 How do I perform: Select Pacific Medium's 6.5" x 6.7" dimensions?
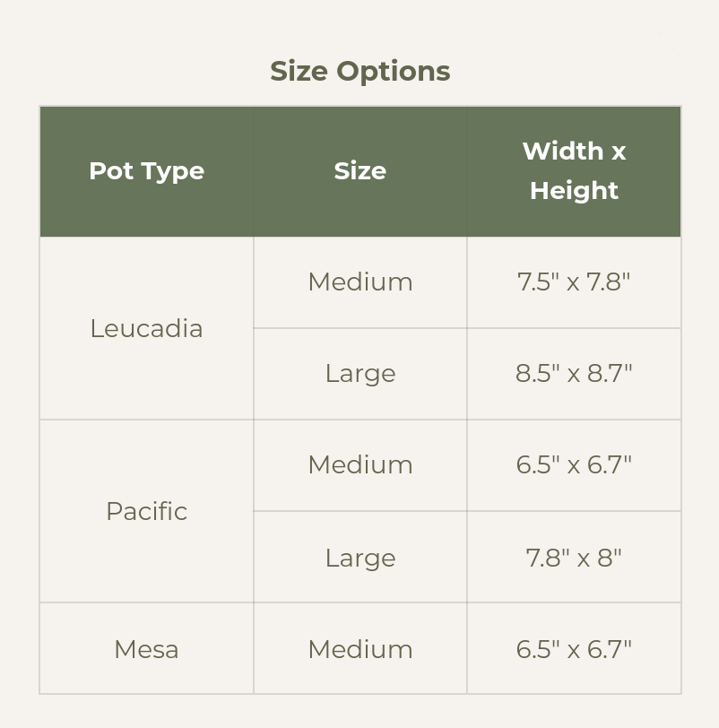coord(574,465)
